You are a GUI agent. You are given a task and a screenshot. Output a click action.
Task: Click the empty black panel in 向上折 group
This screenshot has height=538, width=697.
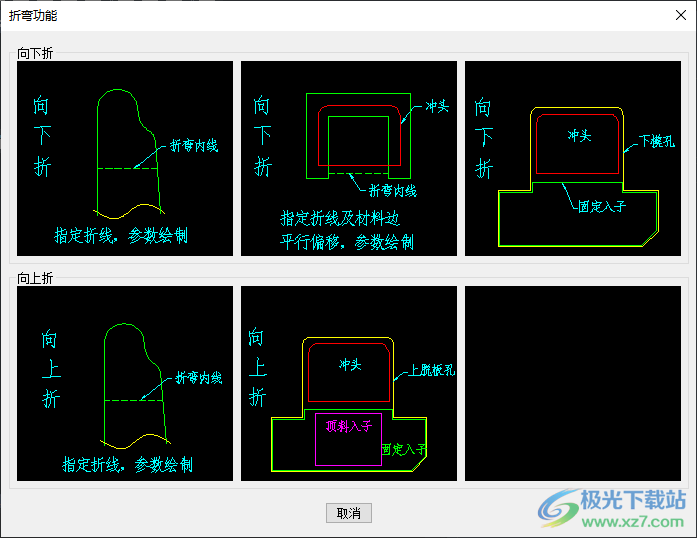tap(572, 384)
